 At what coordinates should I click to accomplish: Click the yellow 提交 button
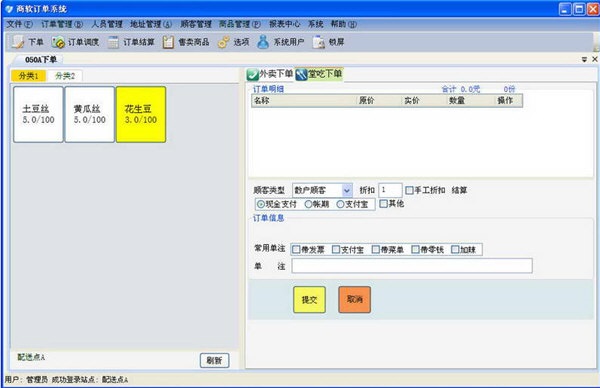pos(309,300)
